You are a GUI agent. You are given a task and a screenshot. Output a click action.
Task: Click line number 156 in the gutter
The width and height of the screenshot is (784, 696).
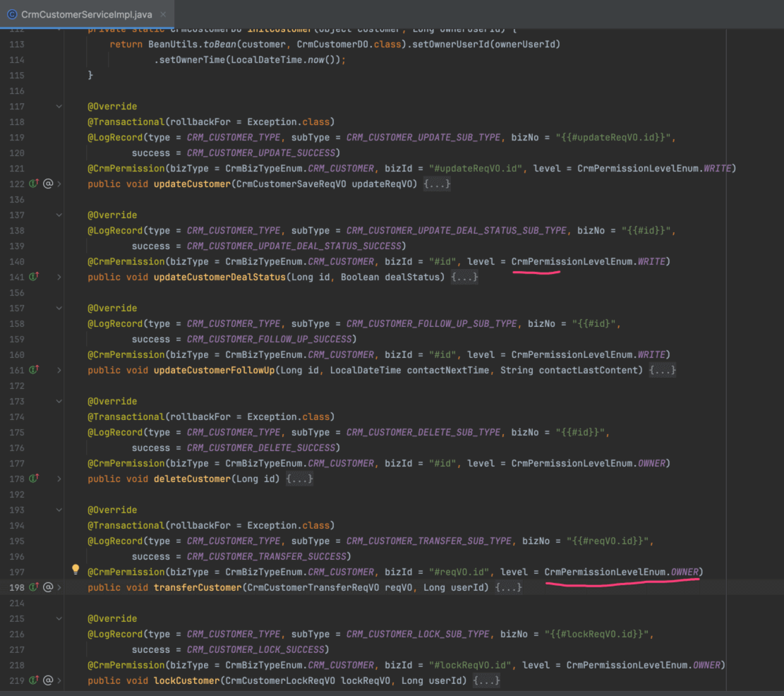[17, 293]
